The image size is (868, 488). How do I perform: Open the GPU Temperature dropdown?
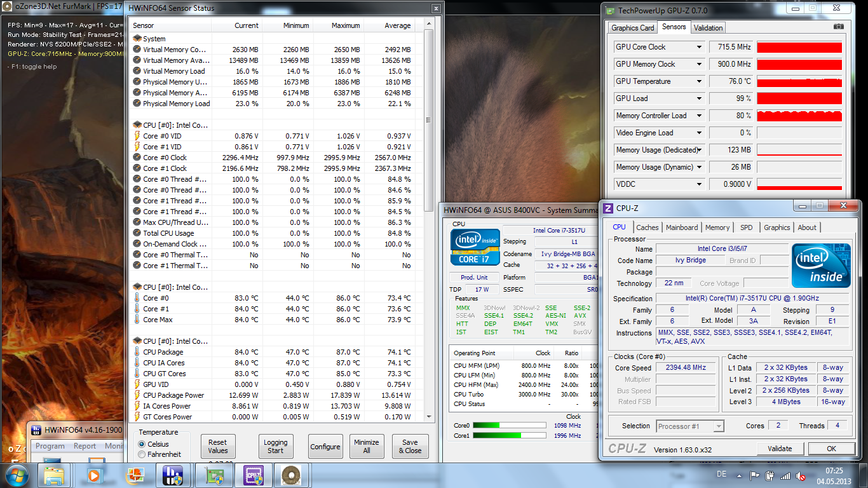point(699,81)
